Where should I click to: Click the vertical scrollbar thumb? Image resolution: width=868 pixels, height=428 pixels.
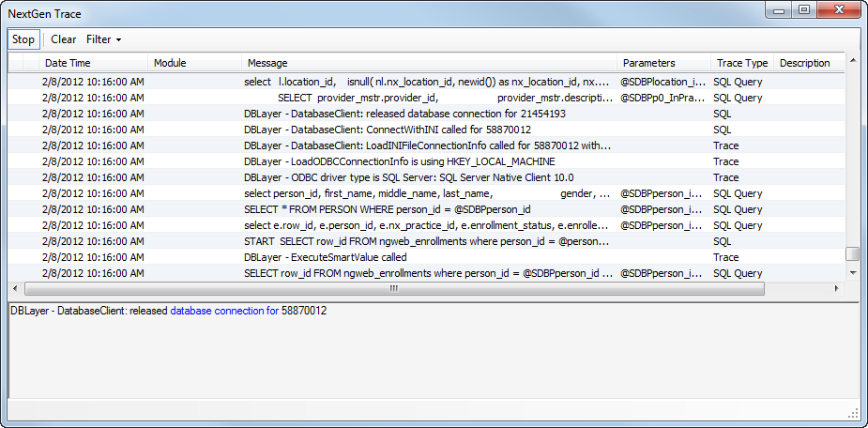tap(852, 253)
